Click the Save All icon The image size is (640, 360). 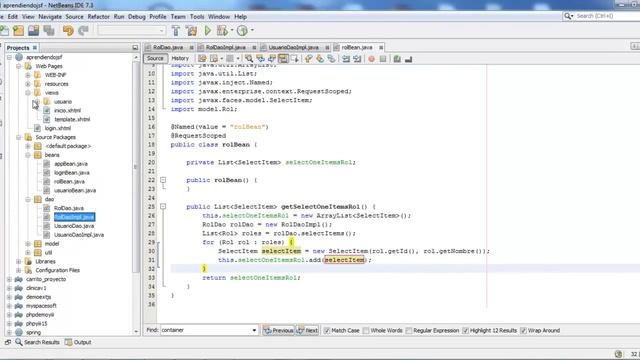(x=49, y=31)
